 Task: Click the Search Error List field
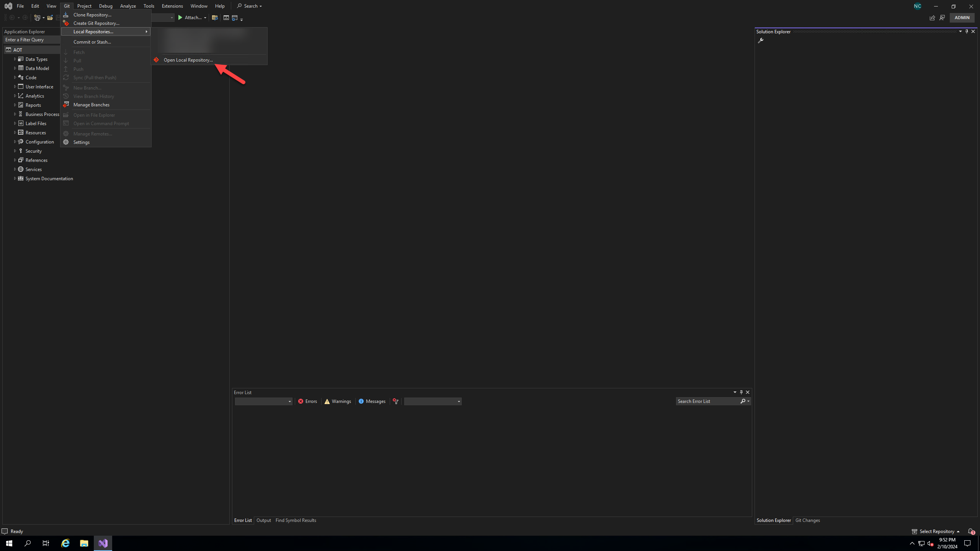[707, 401]
